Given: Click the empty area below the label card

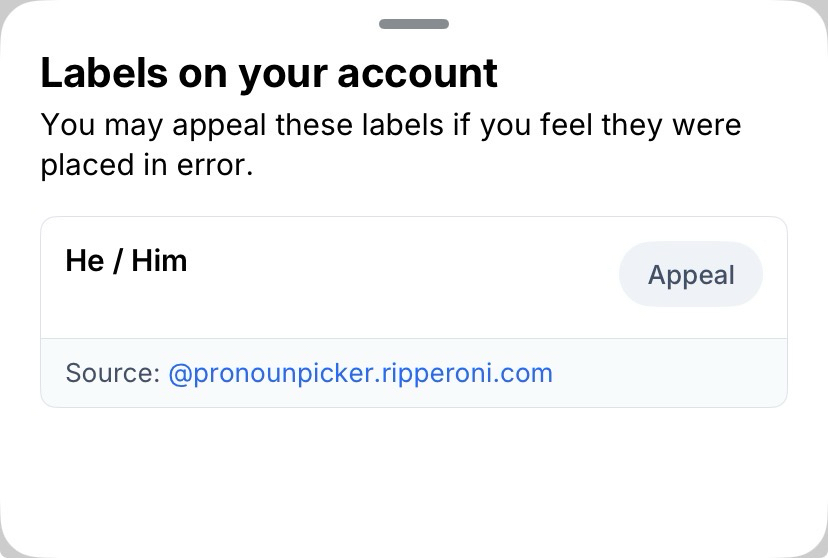Looking at the screenshot, I should tap(414, 480).
